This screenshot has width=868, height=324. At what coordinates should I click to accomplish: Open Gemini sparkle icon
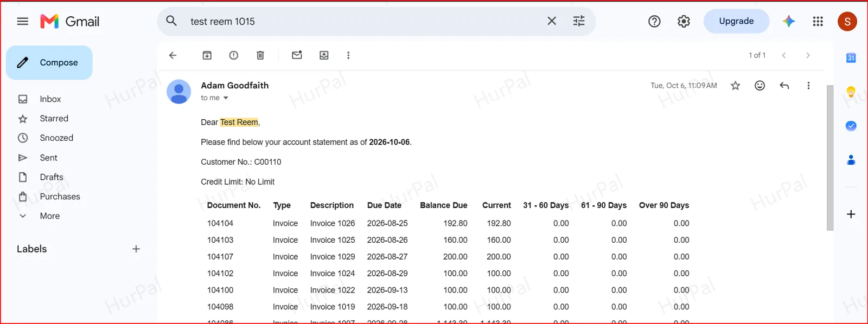(789, 21)
